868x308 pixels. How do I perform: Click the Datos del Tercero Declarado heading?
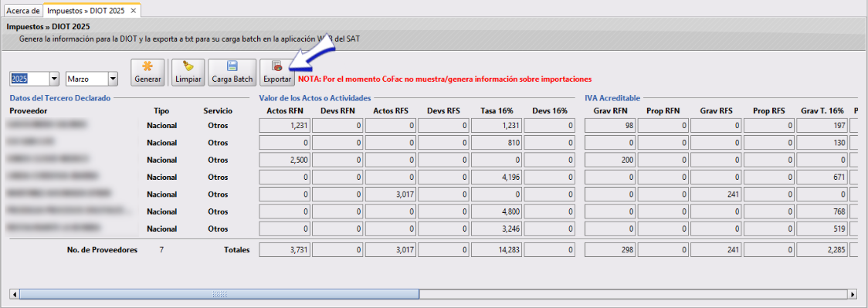pos(60,98)
